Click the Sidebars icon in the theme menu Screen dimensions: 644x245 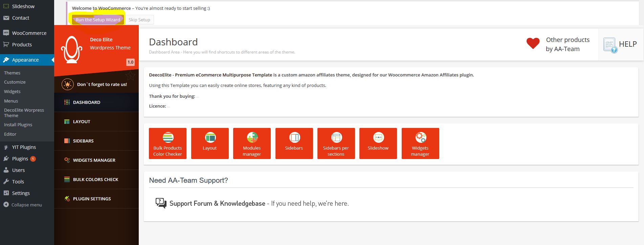(67, 141)
